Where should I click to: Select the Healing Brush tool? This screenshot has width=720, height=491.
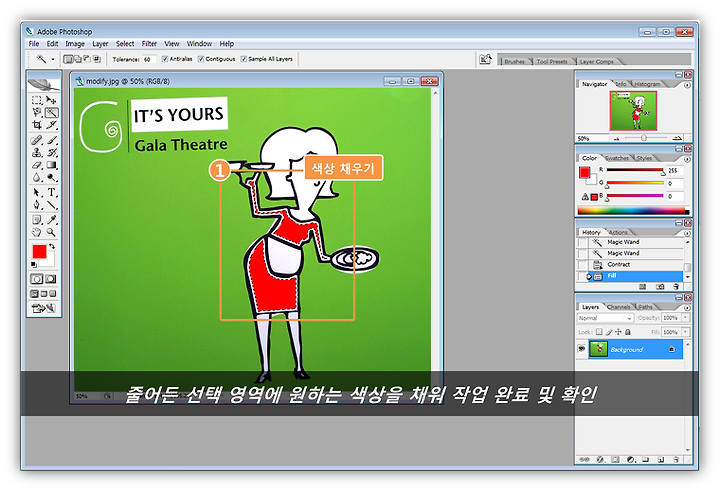tap(37, 140)
